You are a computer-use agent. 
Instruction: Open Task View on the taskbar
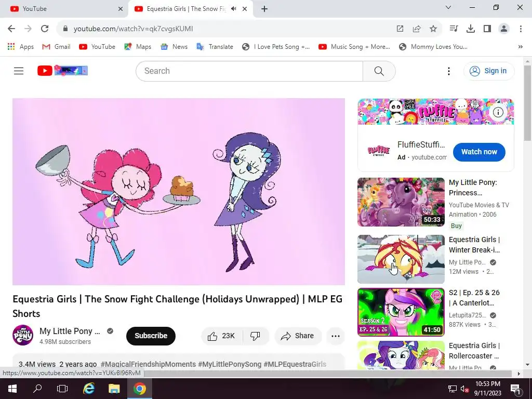coord(62,389)
